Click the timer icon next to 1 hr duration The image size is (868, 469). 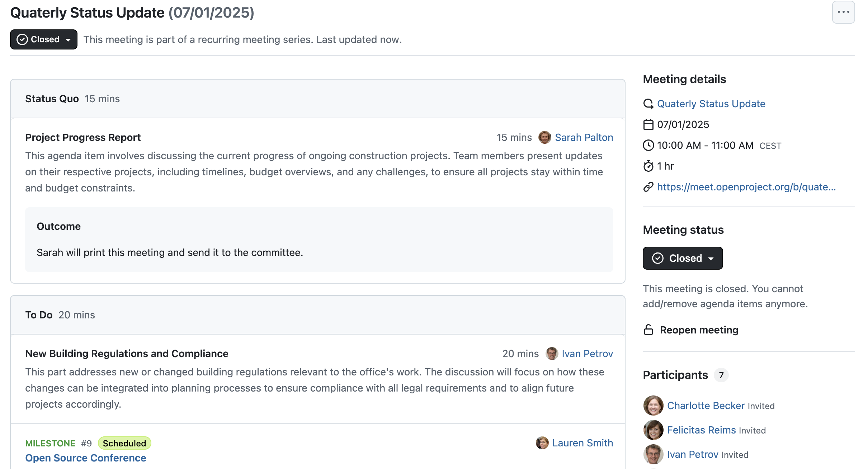[649, 166]
